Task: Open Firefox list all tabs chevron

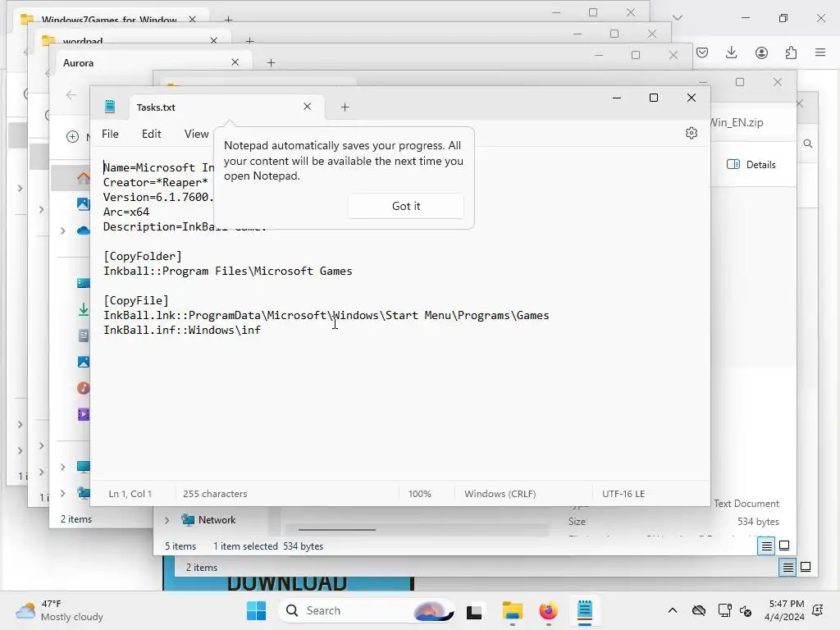Action: [x=677, y=18]
